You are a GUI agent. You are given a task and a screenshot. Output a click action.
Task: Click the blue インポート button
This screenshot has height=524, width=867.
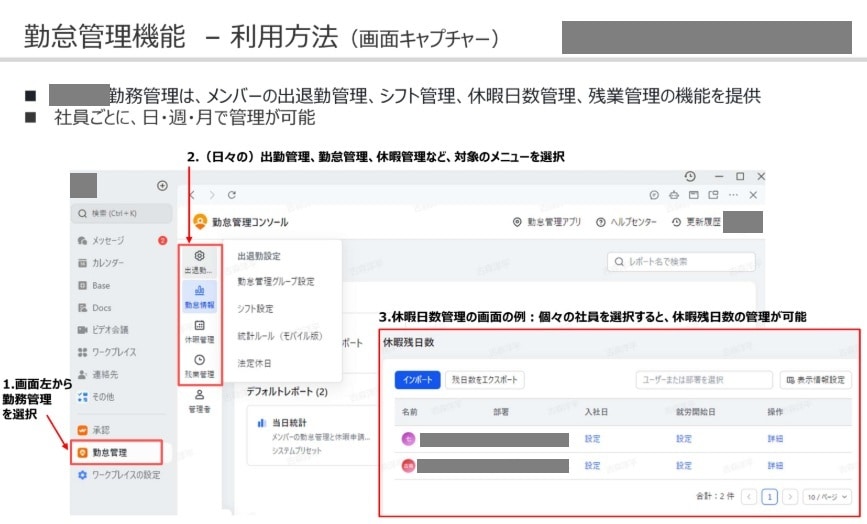[417, 380]
